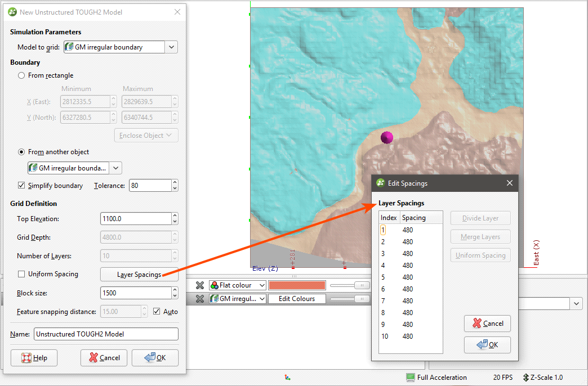588x386 pixels.
Task: Uncheck Auto feature snapping distance
Action: [x=157, y=311]
